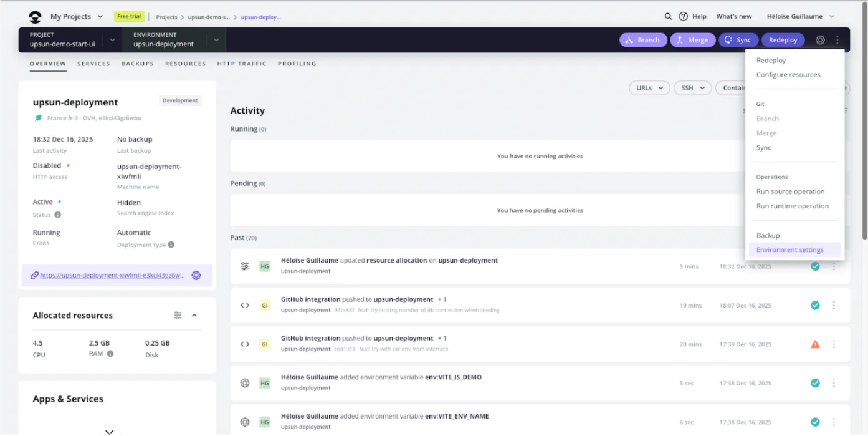The height and width of the screenshot is (436, 868).
Task: Open the Help question mark icon
Action: (x=683, y=17)
